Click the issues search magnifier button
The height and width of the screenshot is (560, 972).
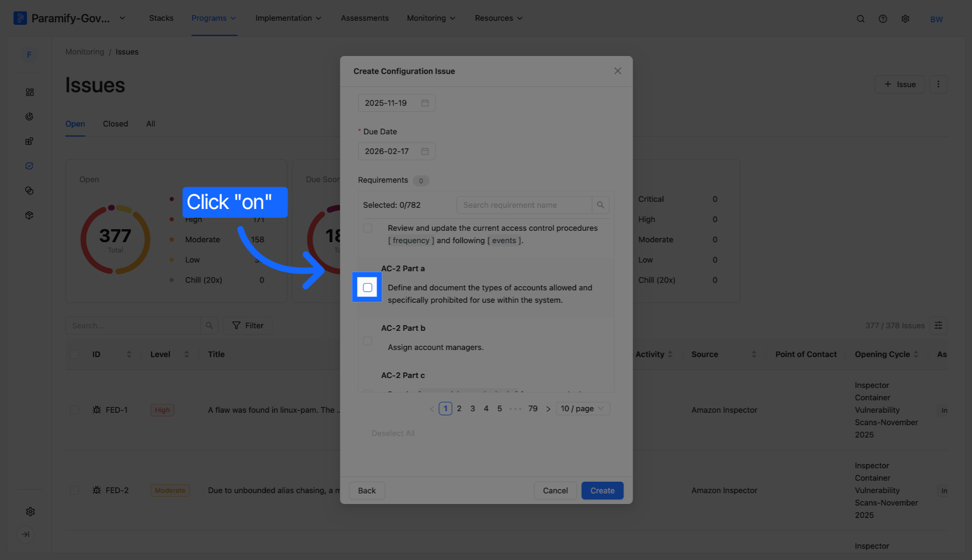pos(209,326)
